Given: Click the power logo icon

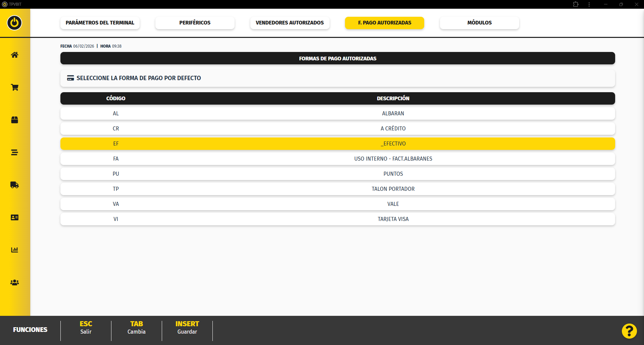Looking at the screenshot, I should coord(14,23).
